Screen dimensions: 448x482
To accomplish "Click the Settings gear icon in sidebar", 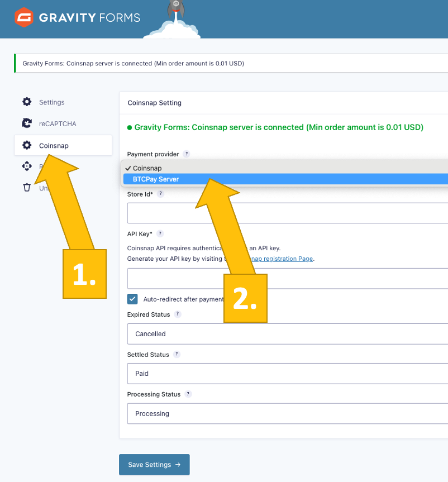I will point(26,102).
